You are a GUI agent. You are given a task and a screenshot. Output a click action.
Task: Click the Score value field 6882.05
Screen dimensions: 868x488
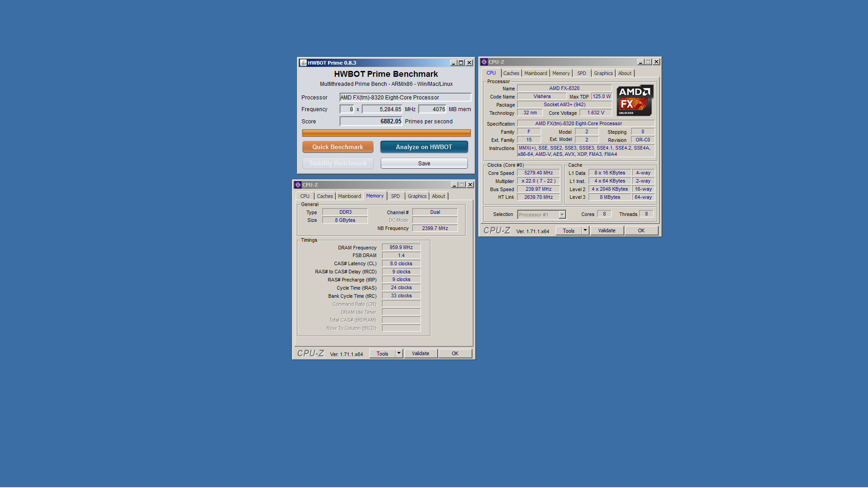pos(371,121)
